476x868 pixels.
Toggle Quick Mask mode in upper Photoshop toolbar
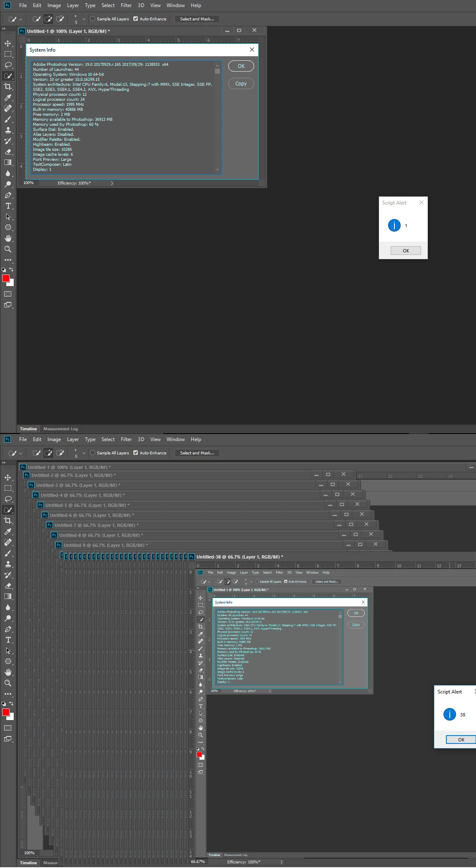click(8, 294)
